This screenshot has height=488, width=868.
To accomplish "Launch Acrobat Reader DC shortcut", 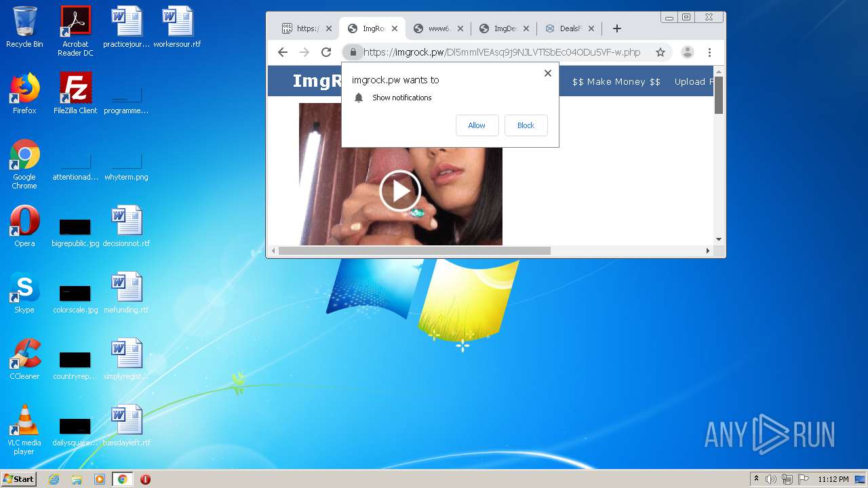I will (75, 31).
